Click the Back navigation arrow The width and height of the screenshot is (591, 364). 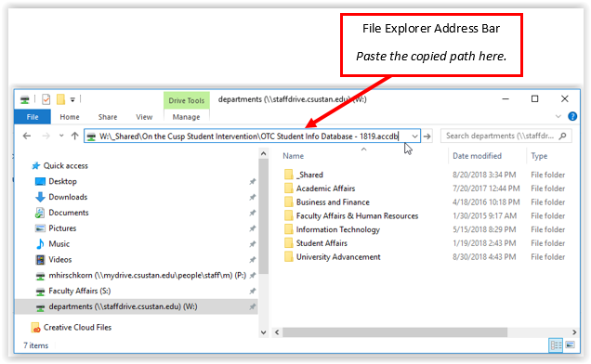pyautogui.click(x=27, y=136)
